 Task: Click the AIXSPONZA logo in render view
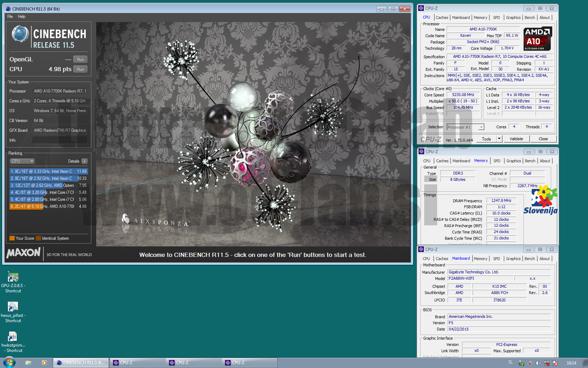click(156, 222)
